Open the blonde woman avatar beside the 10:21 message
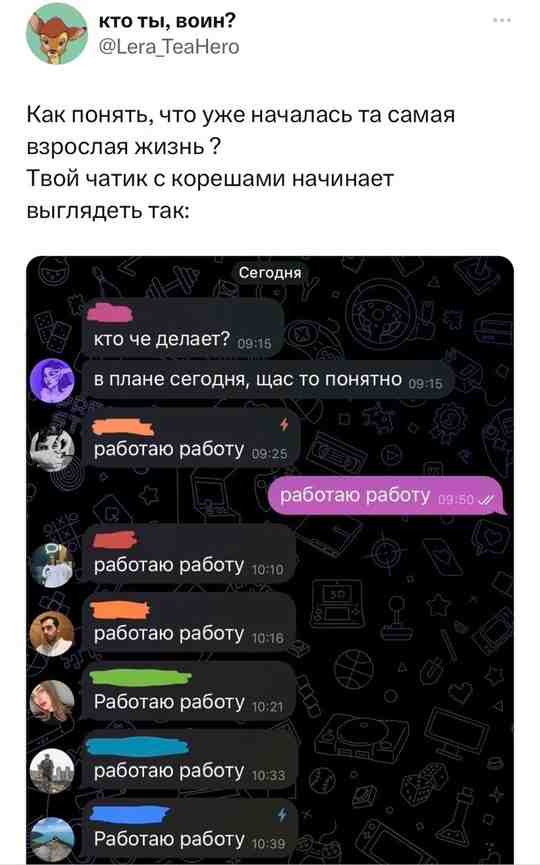The image size is (540, 865). point(52,702)
